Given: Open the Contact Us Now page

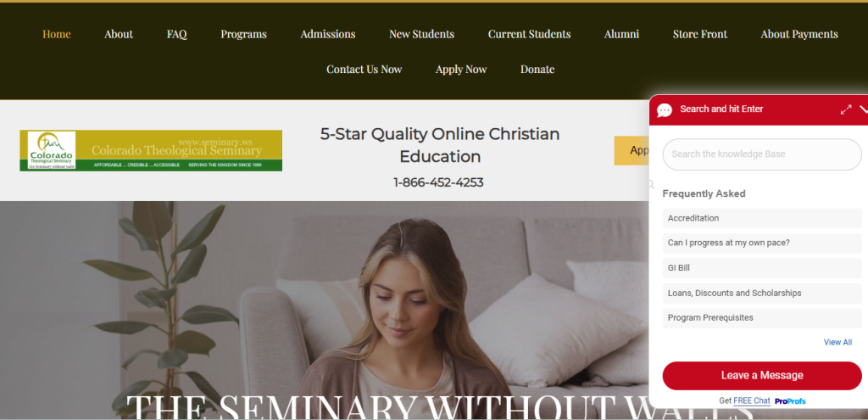Looking at the screenshot, I should pos(364,70).
